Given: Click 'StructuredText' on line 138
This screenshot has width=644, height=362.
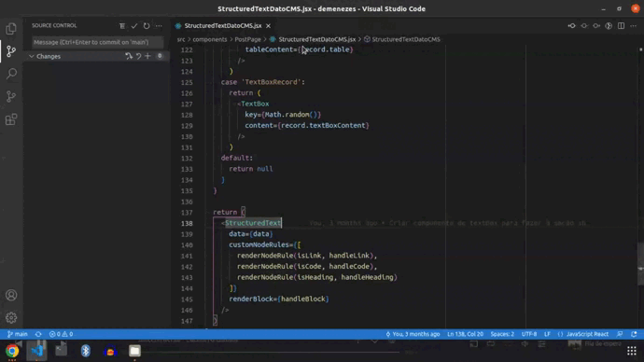Looking at the screenshot, I should [x=253, y=223].
